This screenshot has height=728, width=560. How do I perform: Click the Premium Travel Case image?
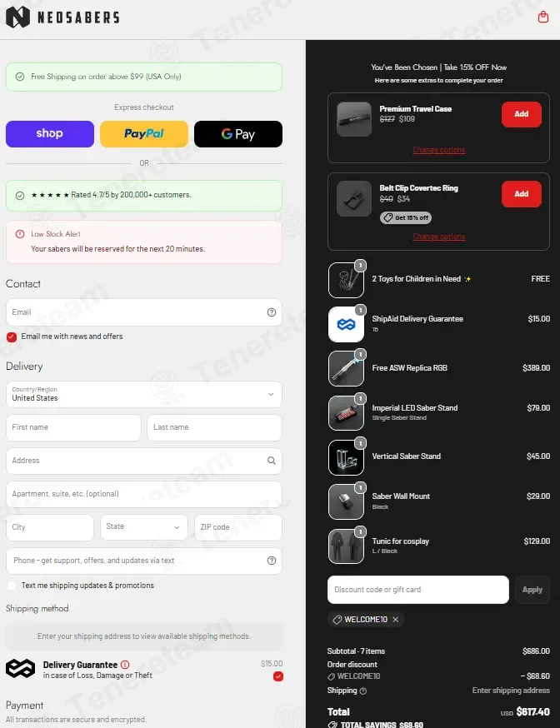click(x=354, y=119)
